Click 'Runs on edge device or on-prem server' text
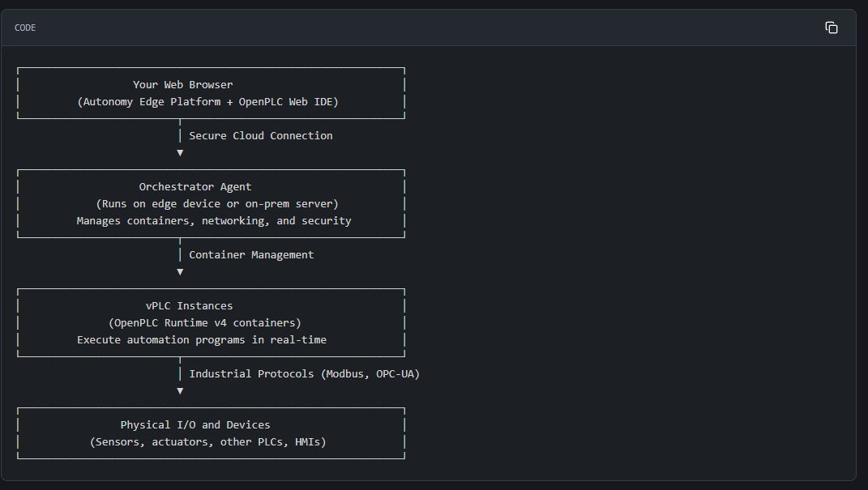 pyautogui.click(x=217, y=204)
